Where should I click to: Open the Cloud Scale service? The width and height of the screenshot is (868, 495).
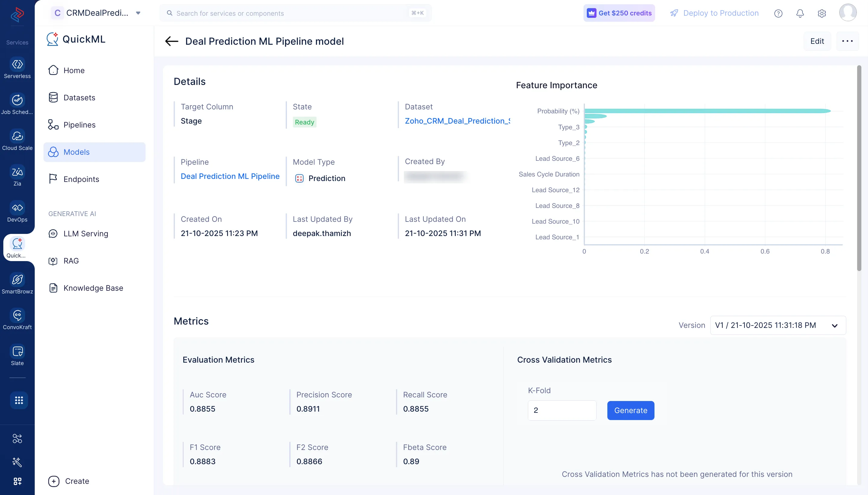[17, 137]
